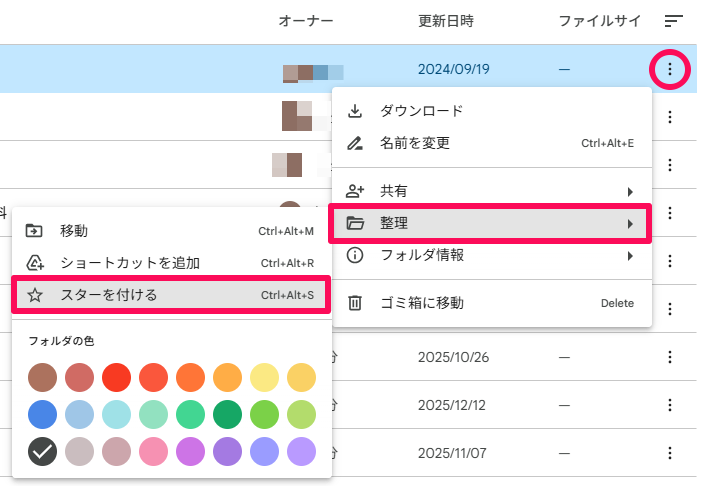This screenshot has width=706, height=486.
Task: Click the 2025/12/12 date cell
Action: pos(452,405)
